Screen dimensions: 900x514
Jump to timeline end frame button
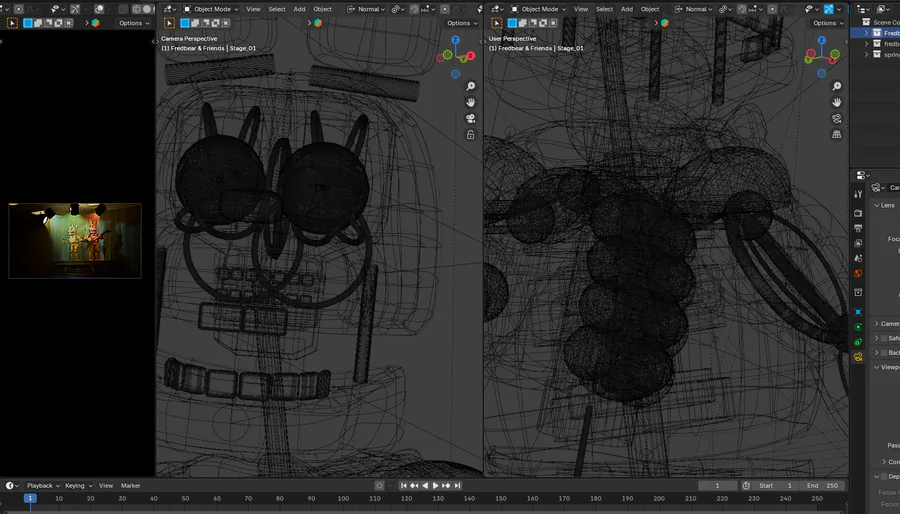(x=457, y=485)
